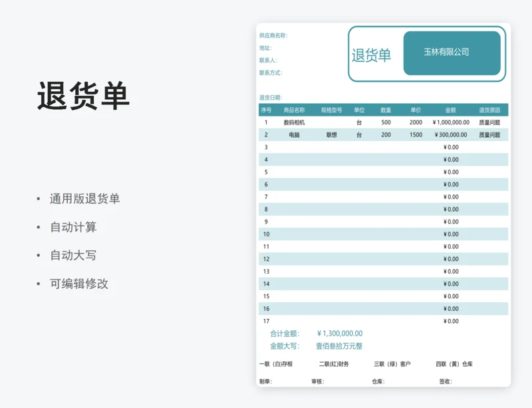The image size is (532, 408).
Task: Click the 合计金额 label
Action: (285, 333)
